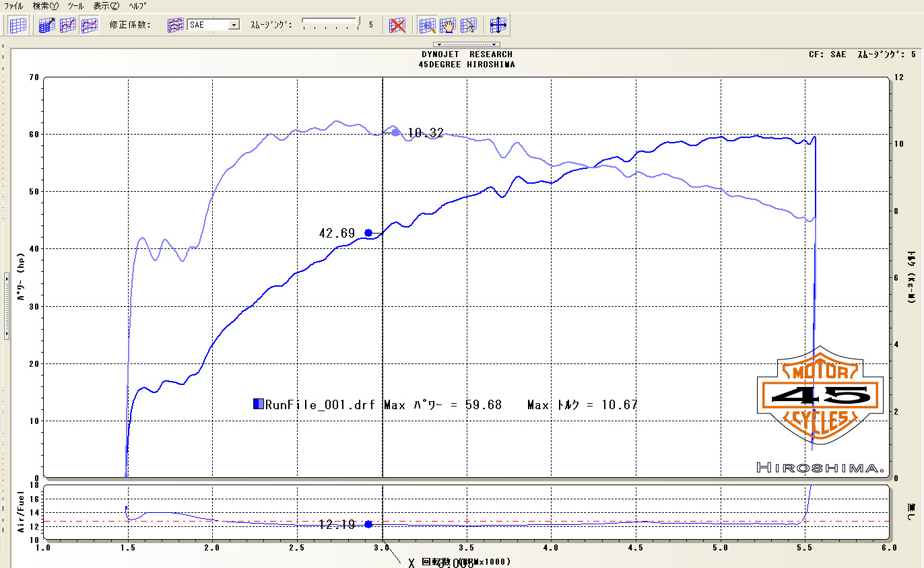
Task: Open the ツール menu
Action: tap(75, 5)
